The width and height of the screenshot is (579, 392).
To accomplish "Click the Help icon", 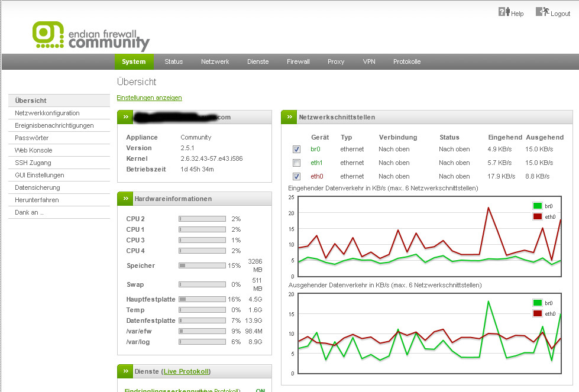I will 504,12.
